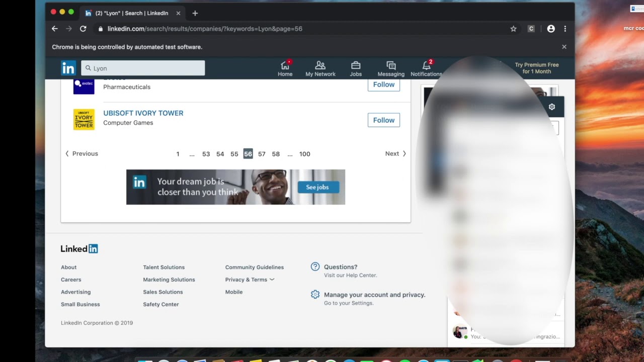This screenshot has width=644, height=362.
Task: Jump to results page 54
Action: click(220, 154)
